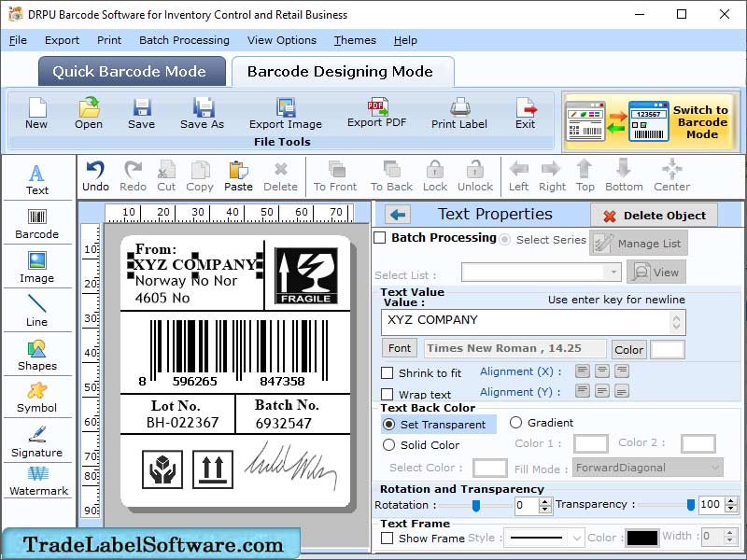Select the Barcode tool in the sidebar
The height and width of the screenshot is (560, 747).
tap(37, 222)
